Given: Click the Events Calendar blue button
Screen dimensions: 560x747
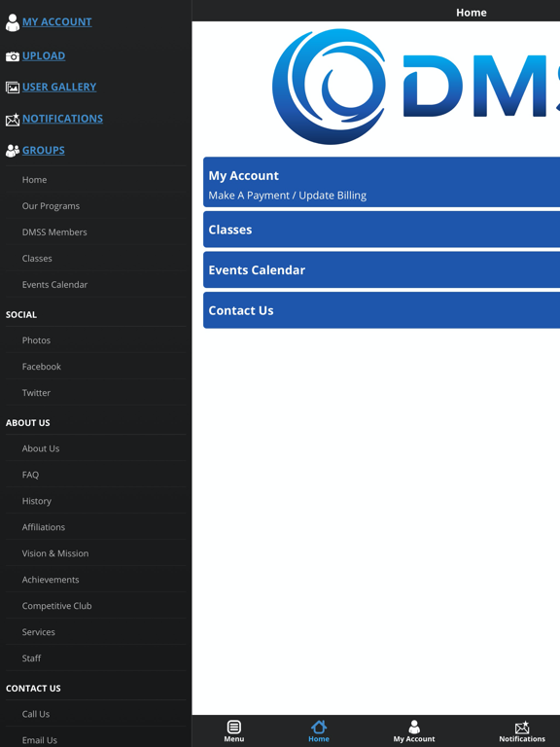Looking at the screenshot, I should (381, 270).
